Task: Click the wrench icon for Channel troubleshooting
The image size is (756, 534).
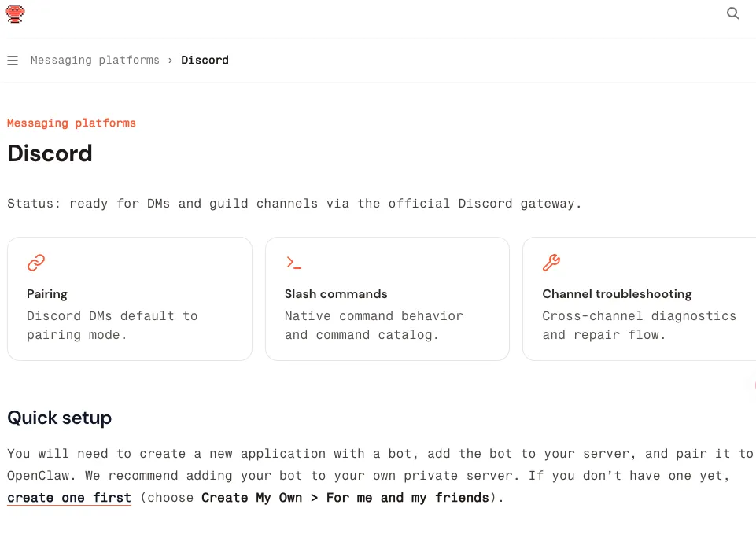Action: 551,263
